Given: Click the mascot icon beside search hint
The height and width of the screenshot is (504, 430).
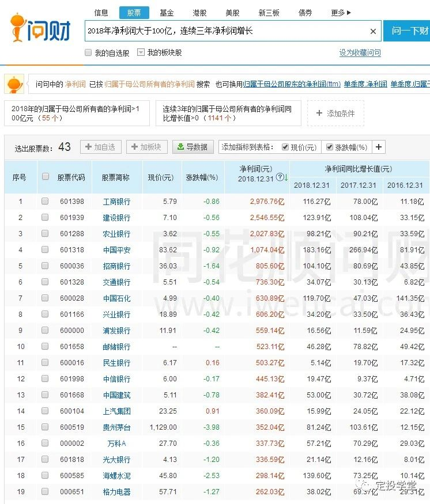Looking at the screenshot, I should coord(14,84).
